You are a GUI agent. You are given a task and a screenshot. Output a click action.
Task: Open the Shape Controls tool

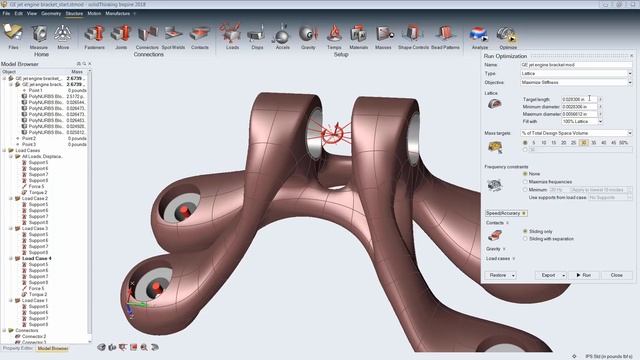coord(413,34)
